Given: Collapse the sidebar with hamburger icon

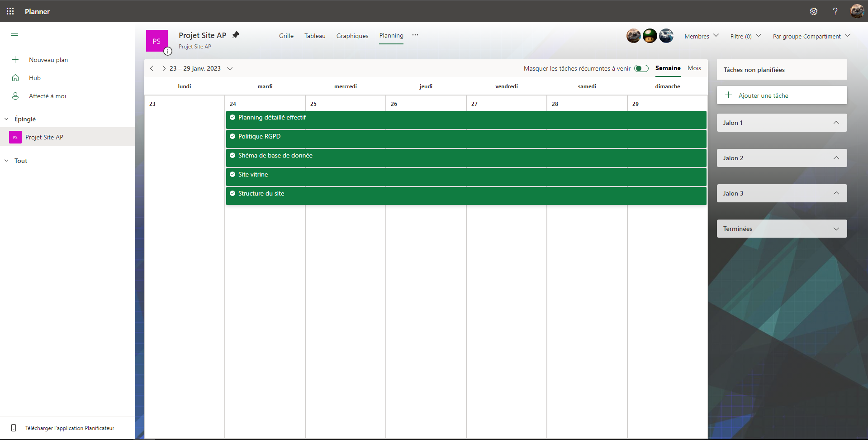Looking at the screenshot, I should pos(14,33).
